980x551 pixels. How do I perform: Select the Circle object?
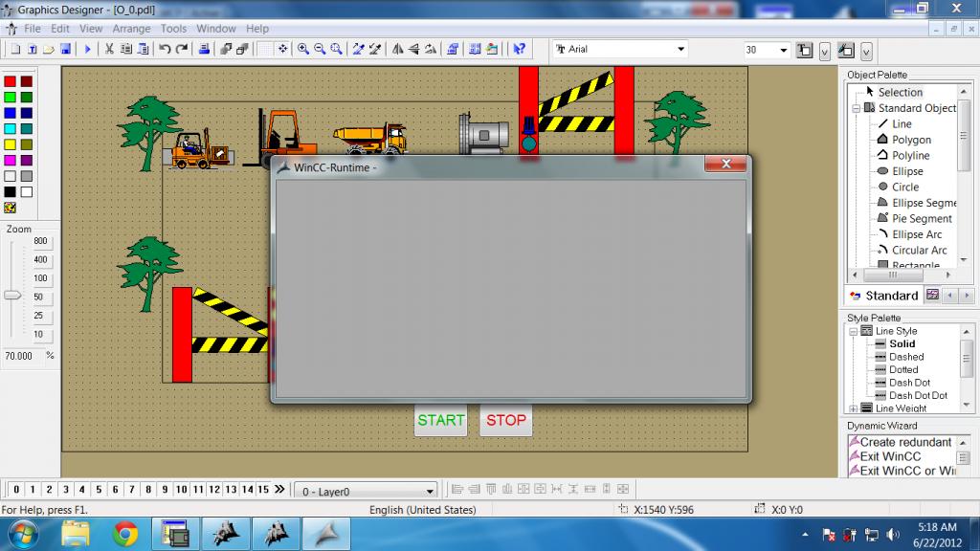point(905,187)
